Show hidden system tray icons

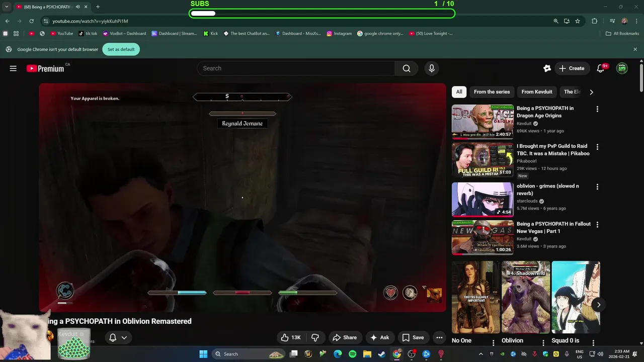481,354
